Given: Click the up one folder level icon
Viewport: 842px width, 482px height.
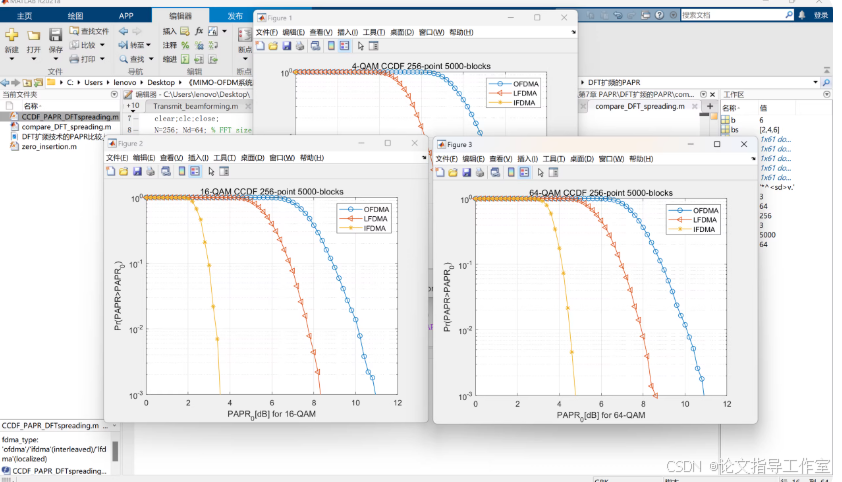Looking at the screenshot, I should [27, 83].
